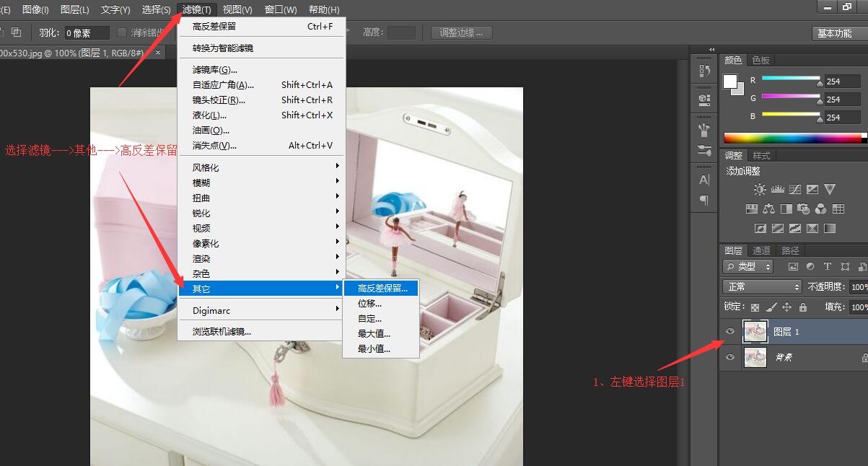Viewport: 868px width, 466px height.
Task: Open the Character panel icon
Action: click(704, 180)
